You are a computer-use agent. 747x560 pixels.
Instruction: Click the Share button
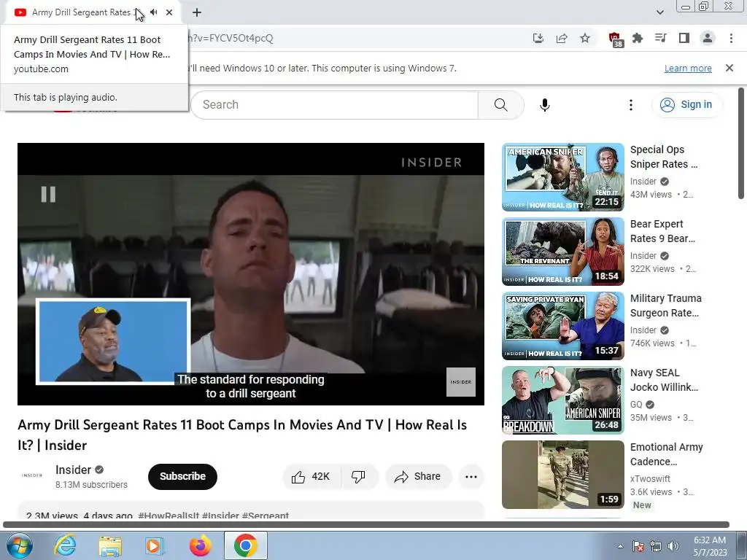click(418, 477)
